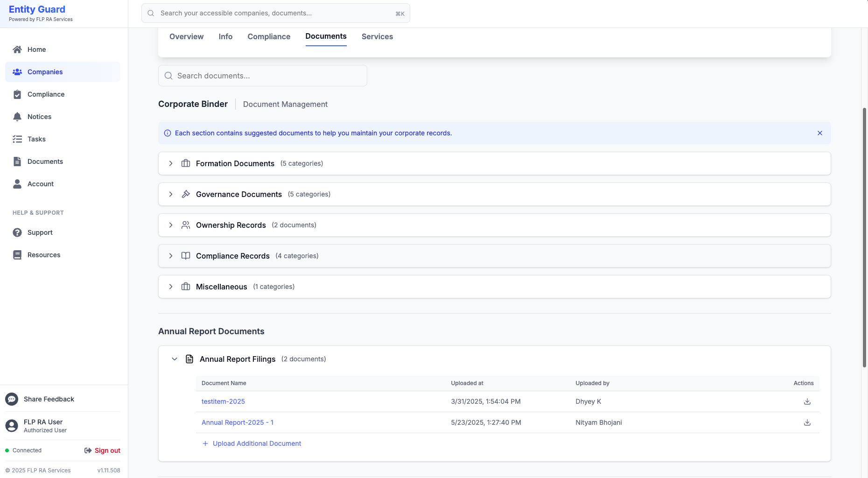Click the info circle icon in banner
This screenshot has height=478, width=868.
point(168,133)
